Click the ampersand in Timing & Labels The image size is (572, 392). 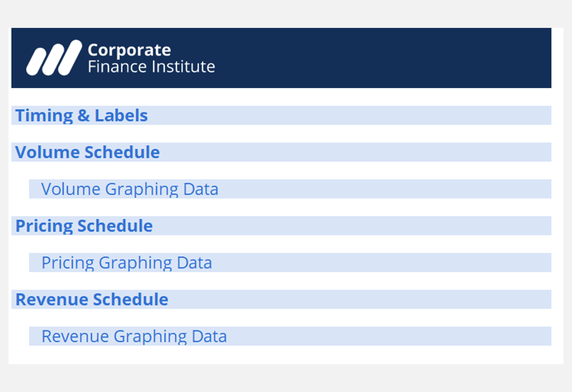pyautogui.click(x=84, y=116)
